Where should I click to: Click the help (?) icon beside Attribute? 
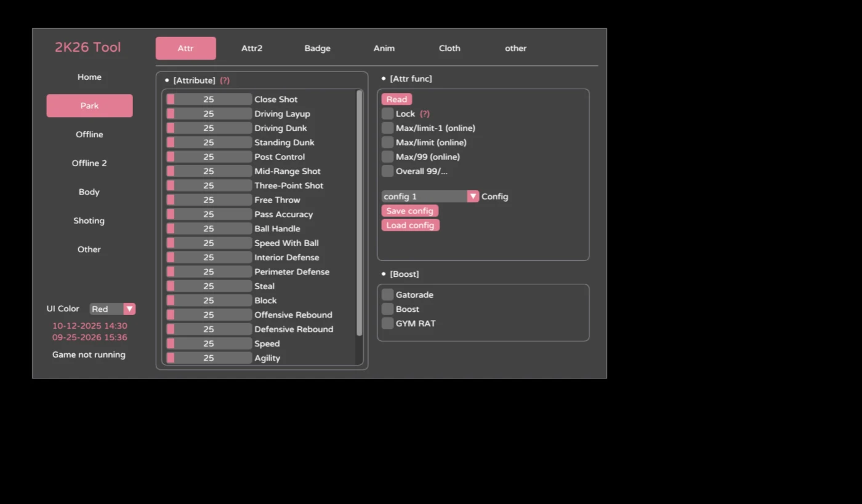point(225,81)
